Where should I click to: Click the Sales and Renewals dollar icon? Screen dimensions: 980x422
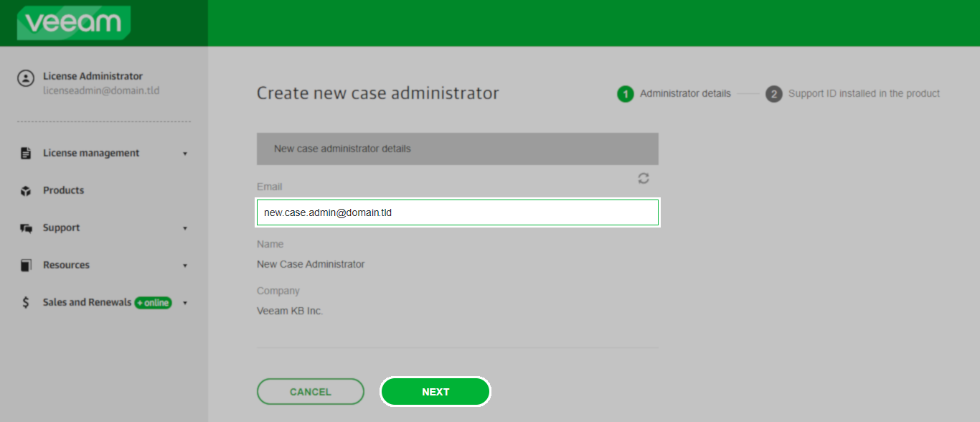tap(26, 303)
